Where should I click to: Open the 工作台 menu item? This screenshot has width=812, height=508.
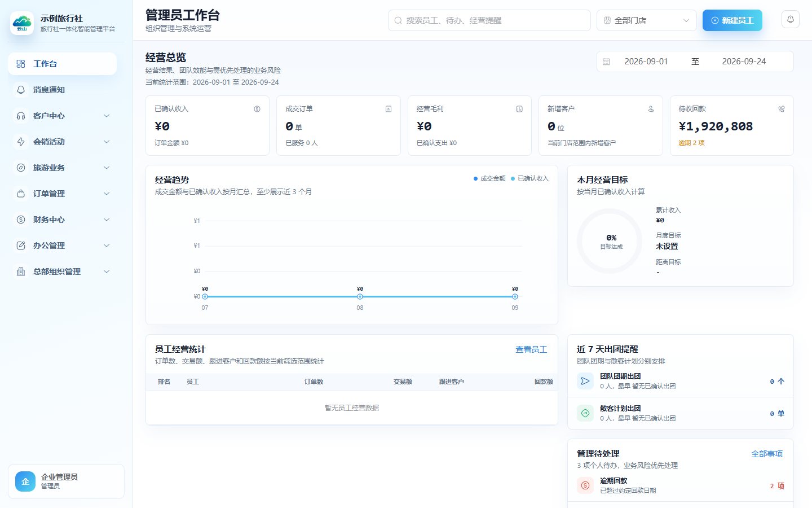point(63,64)
